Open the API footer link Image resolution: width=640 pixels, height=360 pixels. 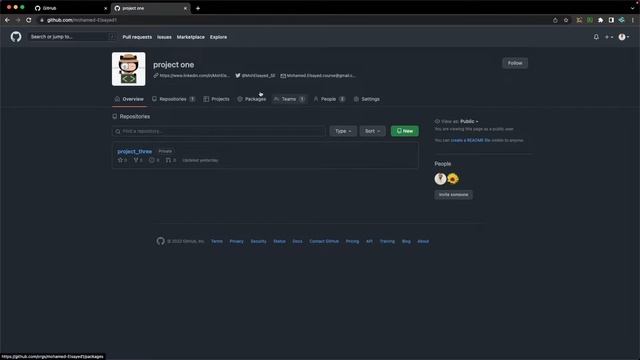click(369, 242)
